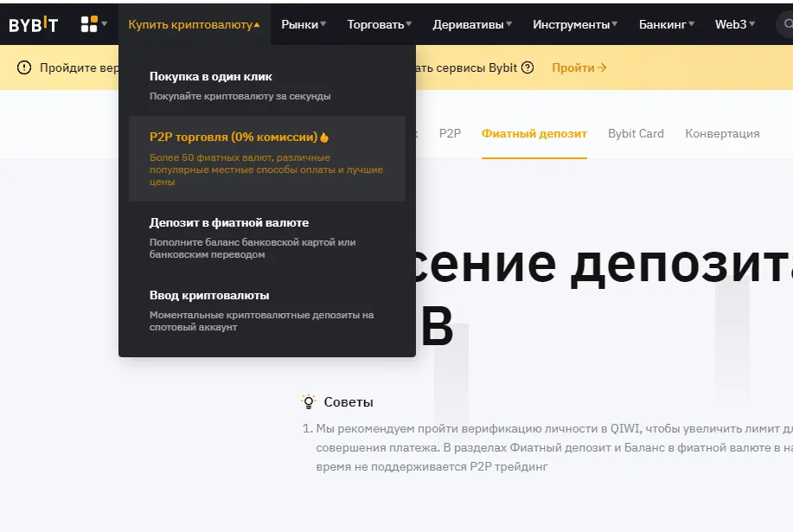Expand the Деривативы dropdown
This screenshot has width=793, height=532.
[x=471, y=23]
